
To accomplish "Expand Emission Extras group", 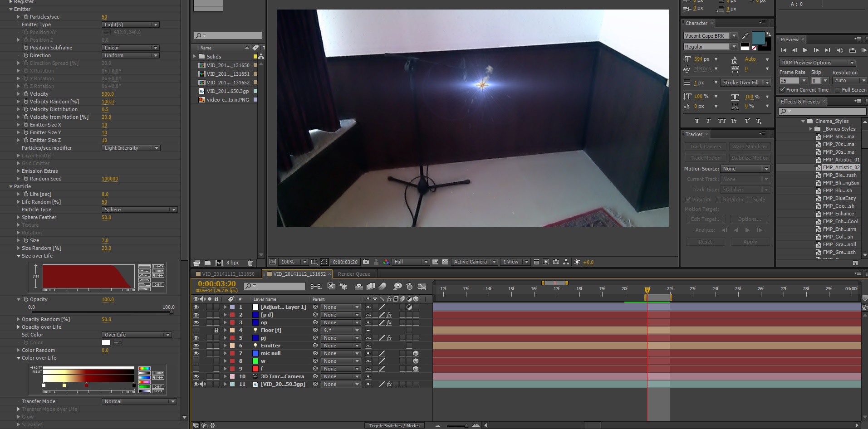I will tap(19, 171).
